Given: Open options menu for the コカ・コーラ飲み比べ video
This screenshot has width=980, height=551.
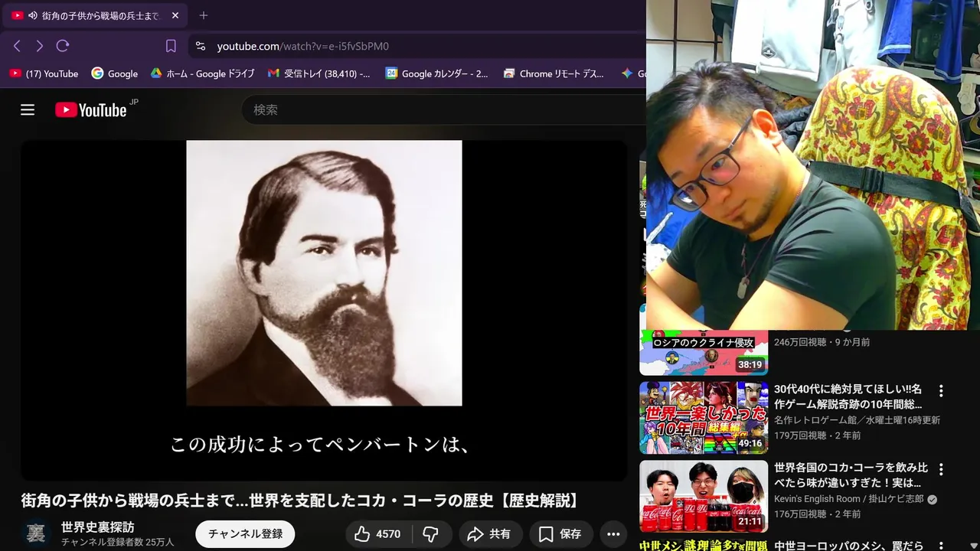Looking at the screenshot, I should pyautogui.click(x=941, y=469).
